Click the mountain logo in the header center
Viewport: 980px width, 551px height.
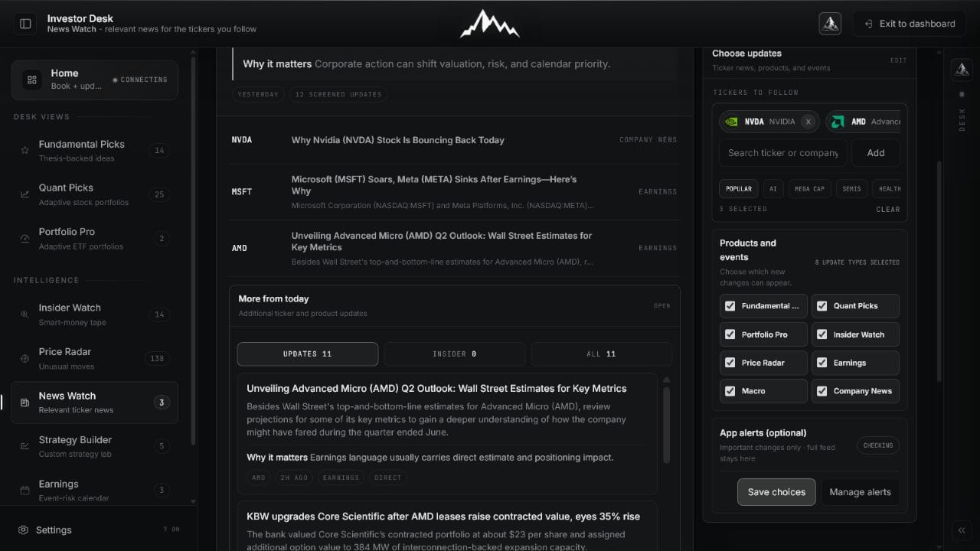coord(490,24)
